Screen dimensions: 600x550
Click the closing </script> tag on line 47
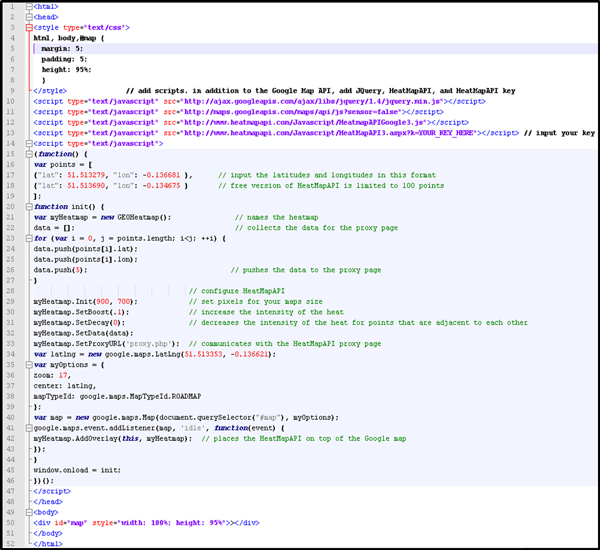[x=52, y=491]
